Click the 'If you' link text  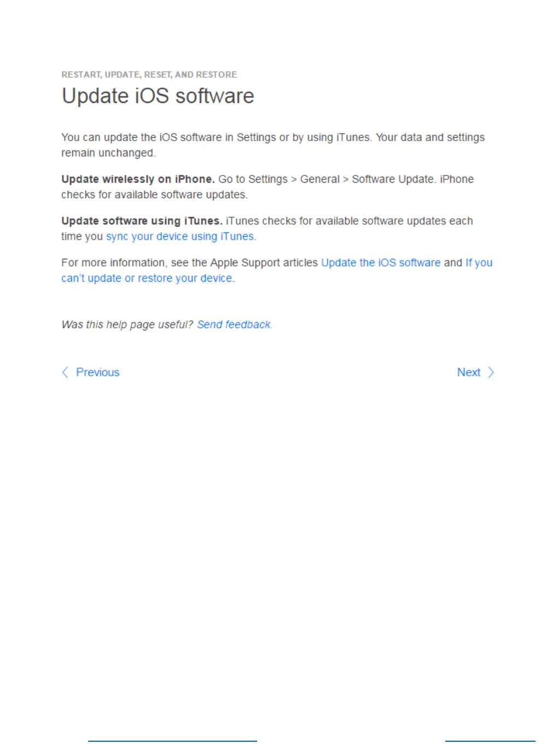tap(479, 263)
